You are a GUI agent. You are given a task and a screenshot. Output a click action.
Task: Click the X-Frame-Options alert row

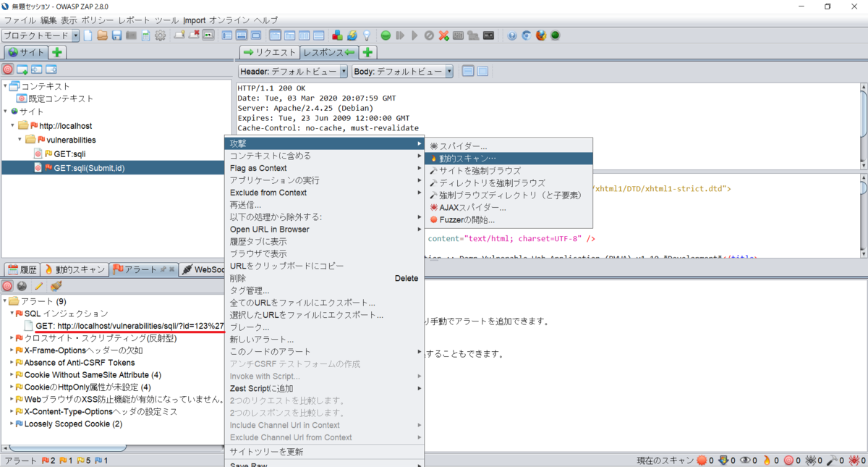tap(83, 350)
